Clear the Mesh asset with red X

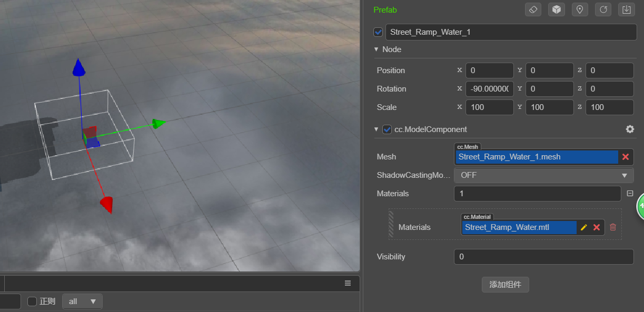coord(626,157)
